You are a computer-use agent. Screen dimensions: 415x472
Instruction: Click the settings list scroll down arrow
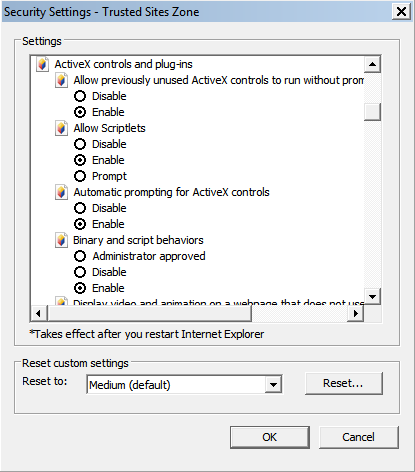[x=372, y=296]
